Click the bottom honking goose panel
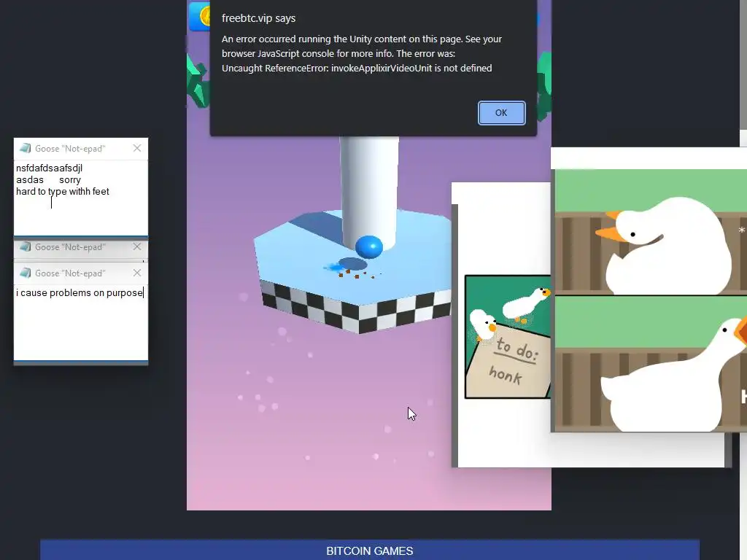This screenshot has height=560, width=747. pyautogui.click(x=651, y=364)
